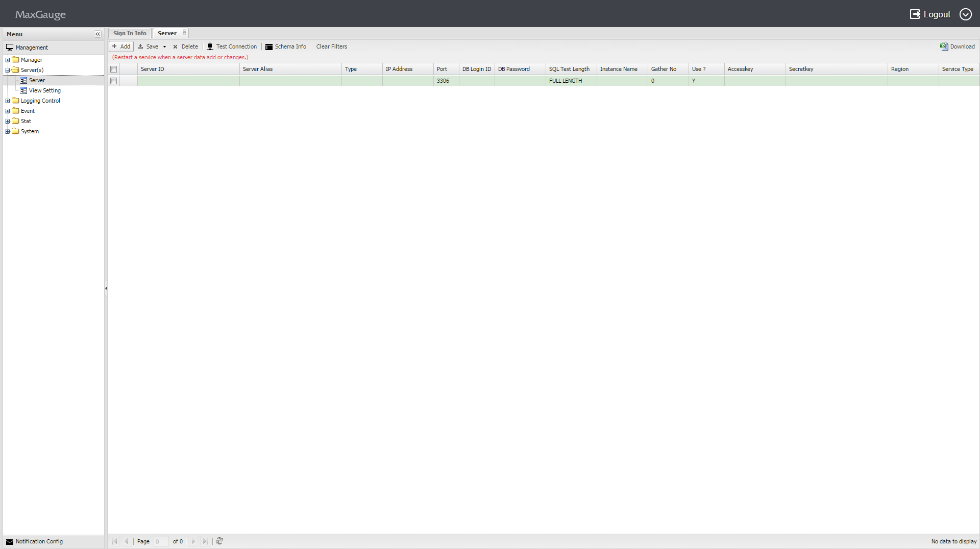
Task: Click the 'Use ?' column header
Action: [x=706, y=69]
